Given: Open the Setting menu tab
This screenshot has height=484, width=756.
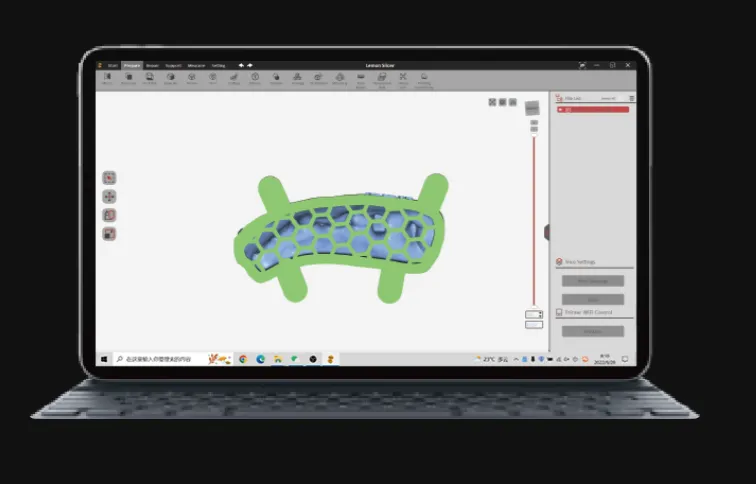Looking at the screenshot, I should click(x=218, y=65).
